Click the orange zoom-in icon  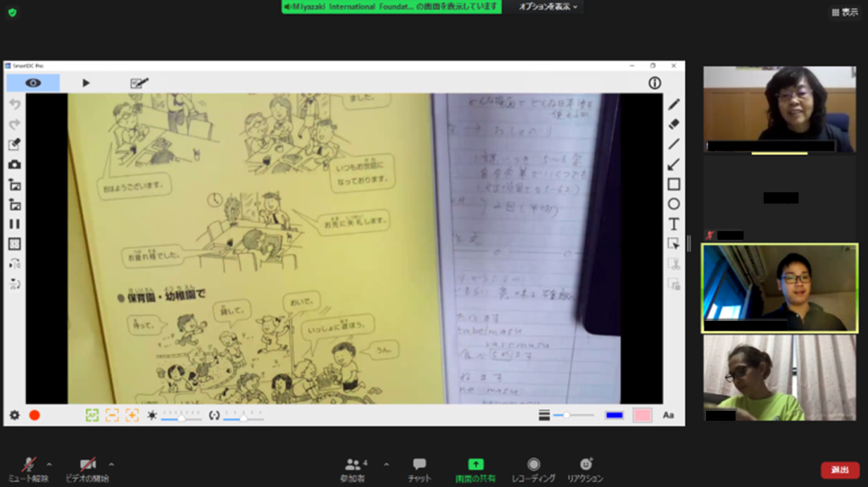(x=131, y=415)
